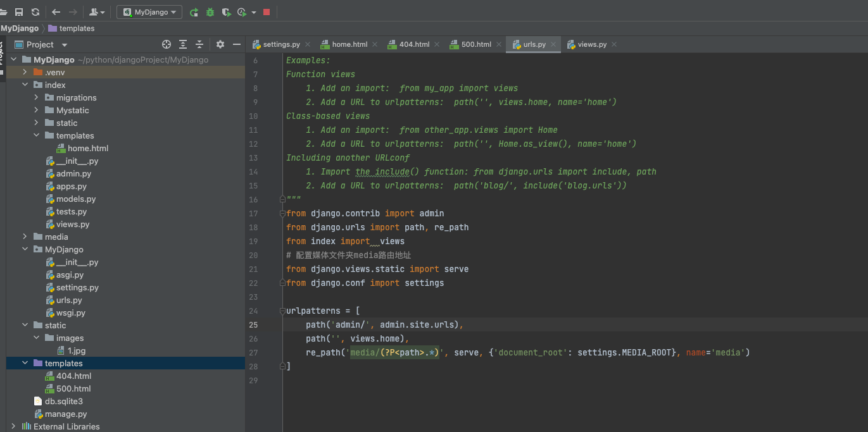Click gutter line number 25

[x=254, y=324]
